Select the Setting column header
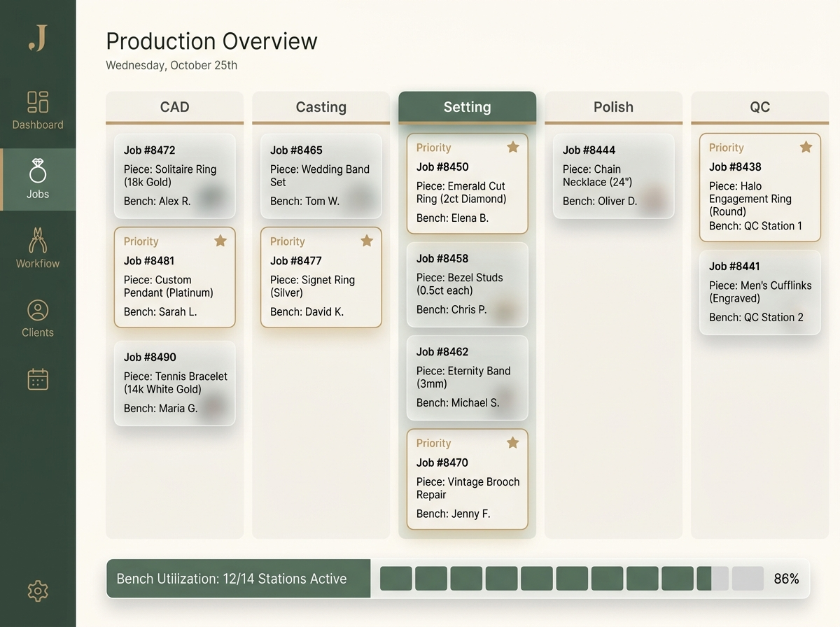The image size is (840, 627). coord(468,107)
